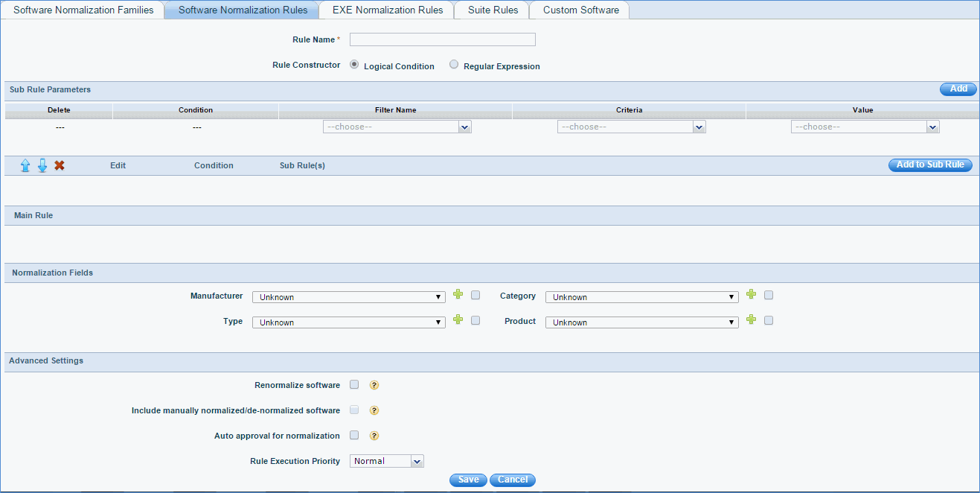Expand the Rule Execution Priority dropdown

(x=386, y=461)
